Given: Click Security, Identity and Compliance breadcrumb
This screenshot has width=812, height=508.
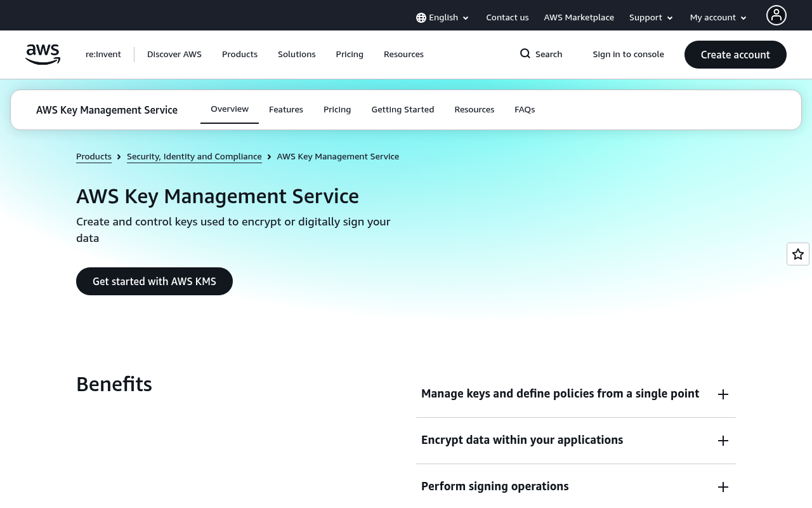Looking at the screenshot, I should click(194, 157).
